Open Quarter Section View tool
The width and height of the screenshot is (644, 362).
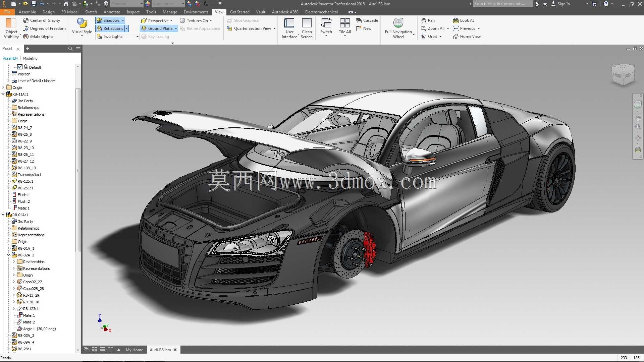pyautogui.click(x=249, y=28)
